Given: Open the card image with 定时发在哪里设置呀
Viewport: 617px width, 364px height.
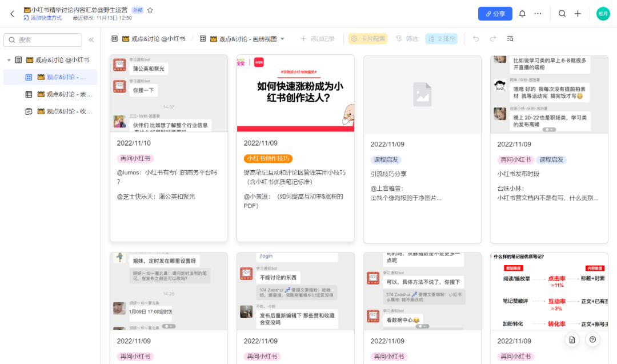Looking at the screenshot, I should click(169, 291).
